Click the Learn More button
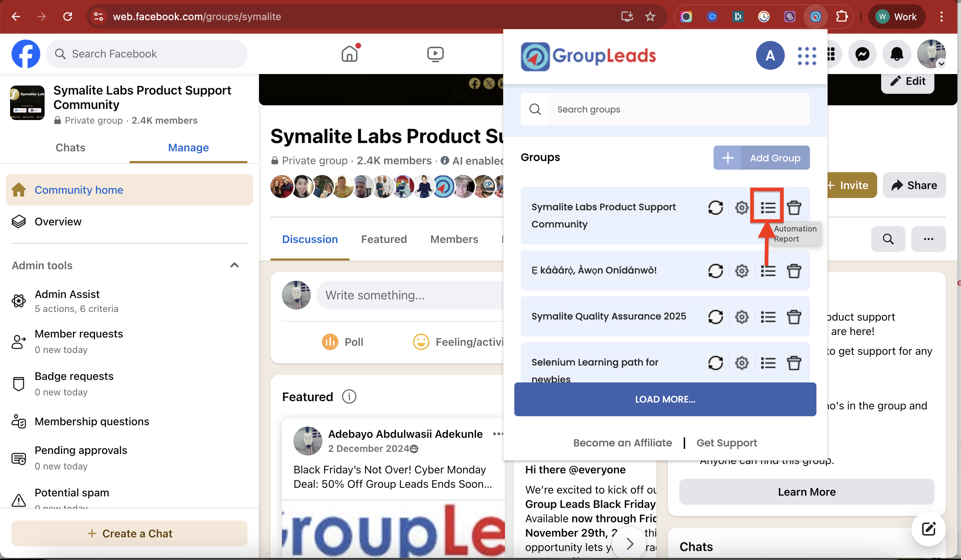 pyautogui.click(x=807, y=492)
